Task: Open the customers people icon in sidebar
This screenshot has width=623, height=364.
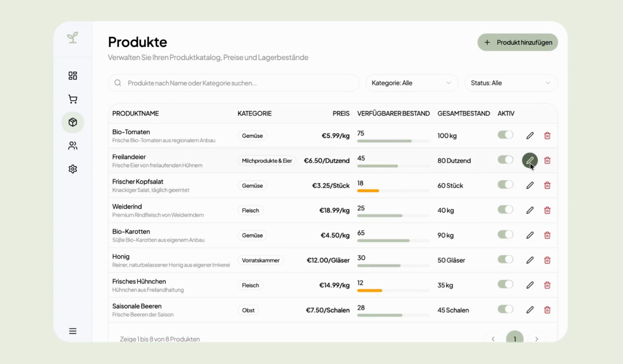Action: [x=72, y=145]
